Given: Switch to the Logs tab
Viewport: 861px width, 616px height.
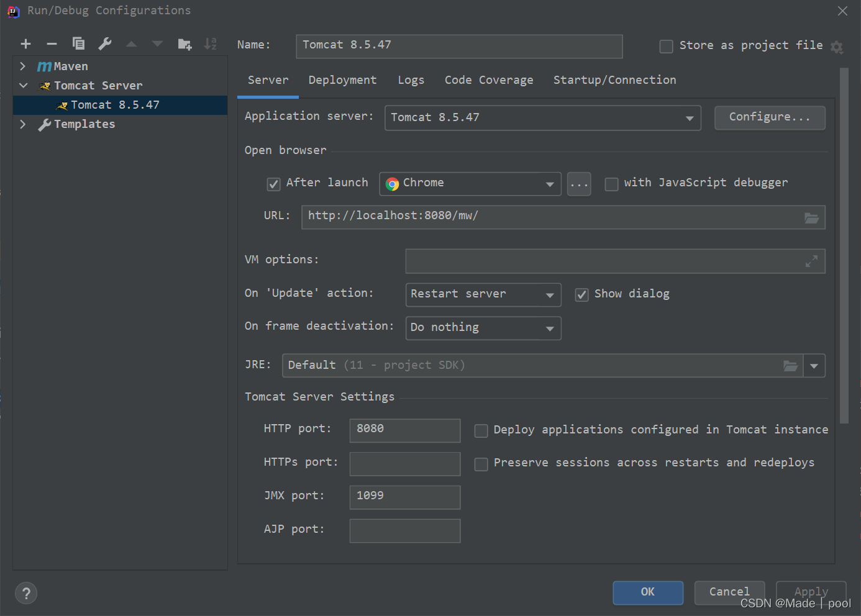Looking at the screenshot, I should tap(411, 80).
